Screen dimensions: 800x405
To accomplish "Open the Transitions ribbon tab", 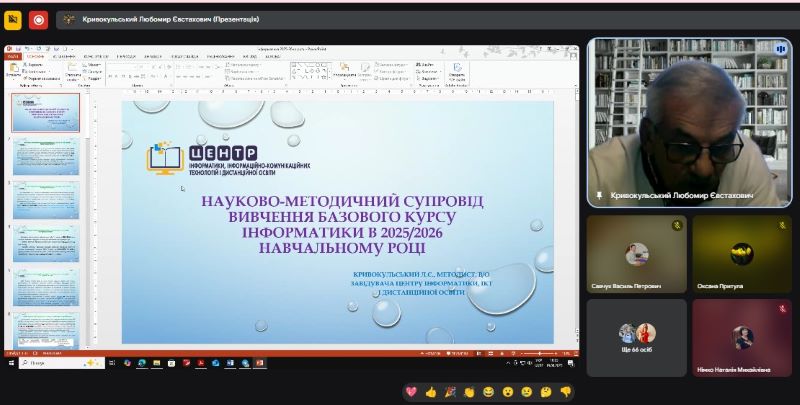I will (127, 56).
